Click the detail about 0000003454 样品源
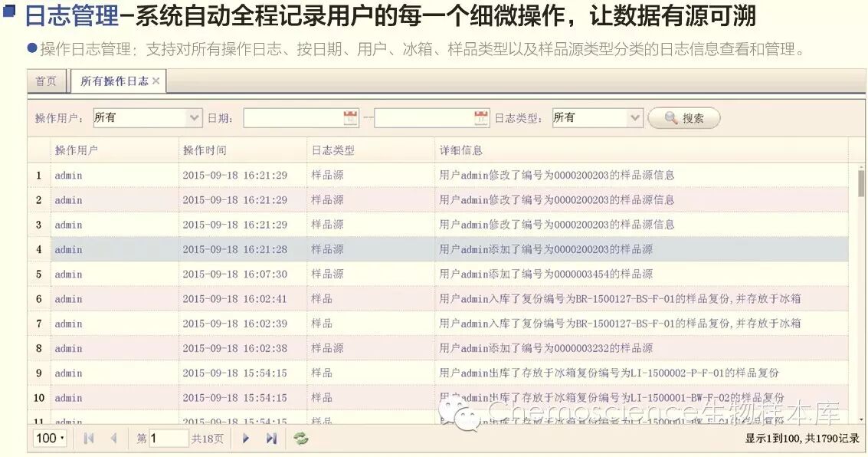Image resolution: width=868 pixels, height=457 pixels. (545, 275)
